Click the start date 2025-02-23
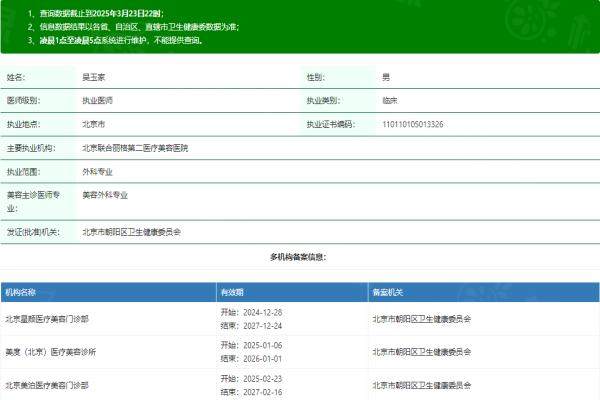The width and height of the screenshot is (600, 400). (258, 379)
